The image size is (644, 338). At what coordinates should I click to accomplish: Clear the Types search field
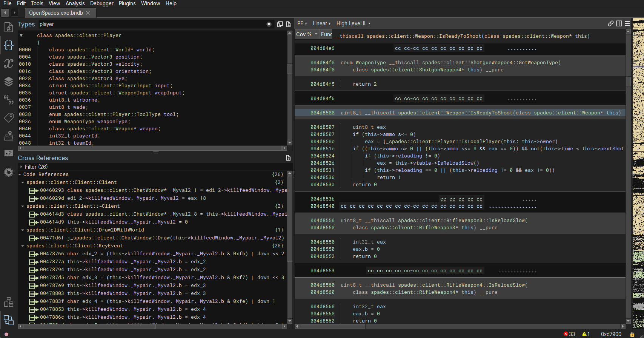tap(269, 24)
